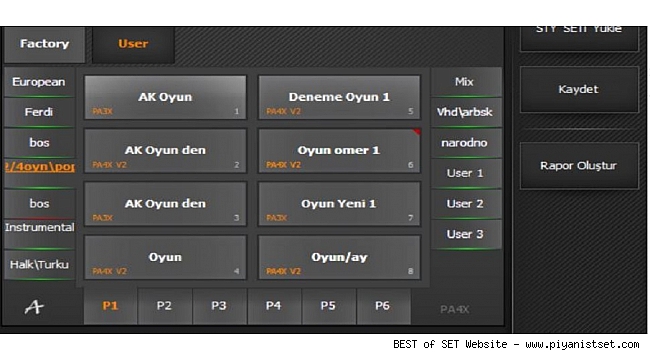Click the STY SETi Yükle button

pos(579,38)
